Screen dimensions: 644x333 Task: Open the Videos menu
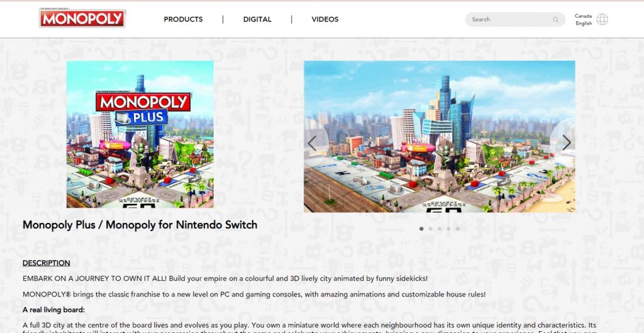(325, 20)
